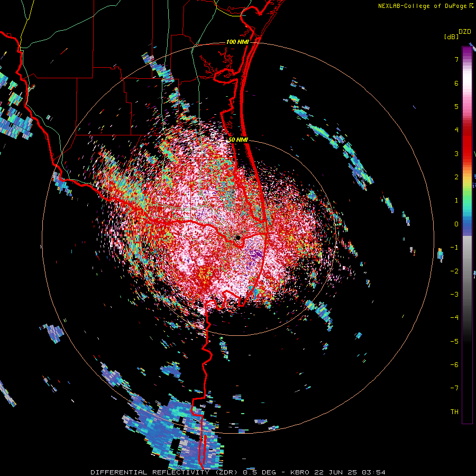The width and height of the screenshot is (476, 476).
Task: Click the DZD label above the color scale
Action: (x=465, y=32)
